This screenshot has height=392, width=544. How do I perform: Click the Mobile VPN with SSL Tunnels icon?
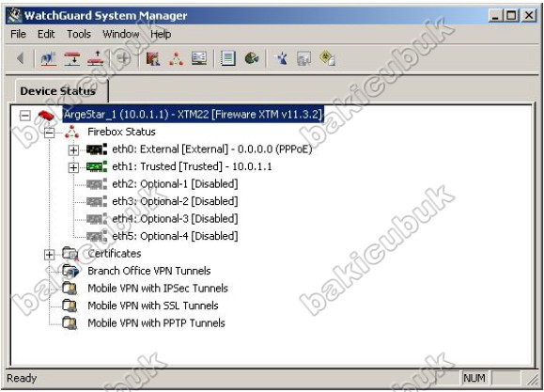70,306
